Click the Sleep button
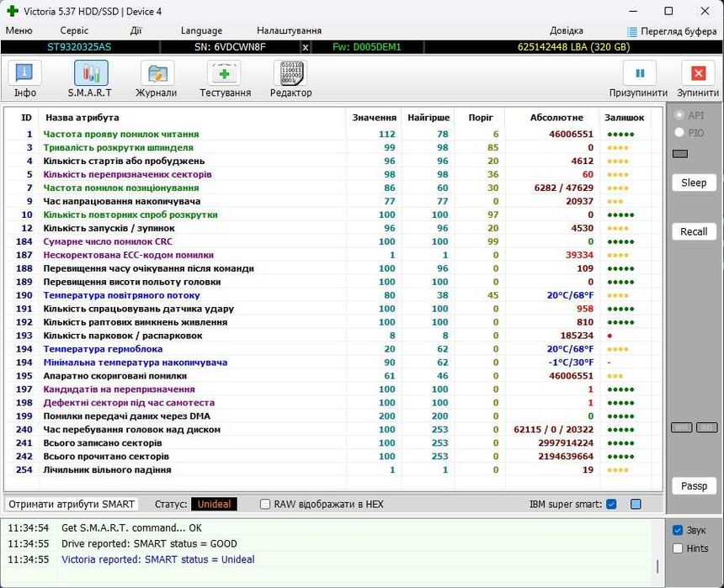Image resolution: width=724 pixels, height=588 pixels. pos(694,183)
